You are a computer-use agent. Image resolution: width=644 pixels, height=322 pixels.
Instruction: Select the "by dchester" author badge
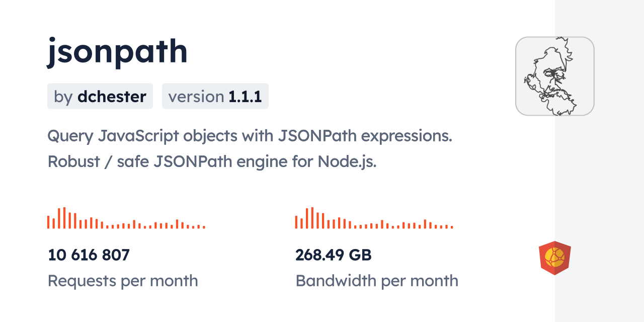(100, 96)
